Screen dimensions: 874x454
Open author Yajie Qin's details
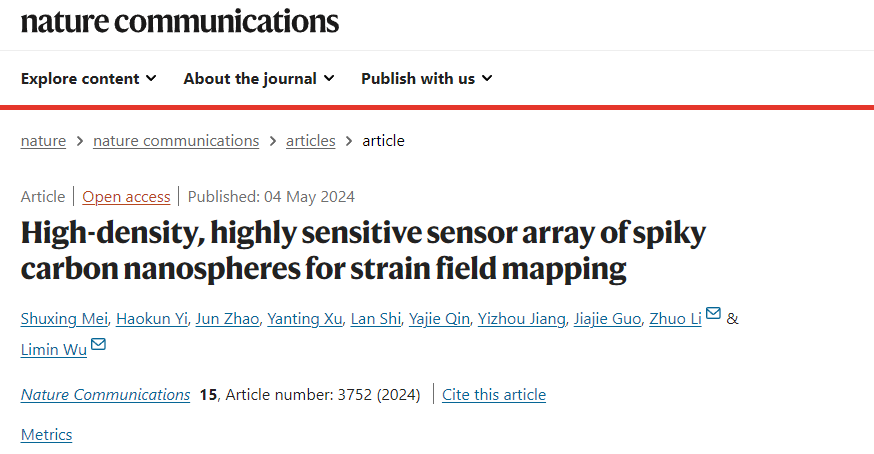click(439, 319)
